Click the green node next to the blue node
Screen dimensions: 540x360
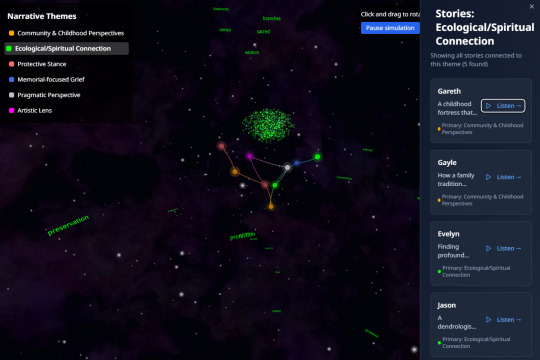[x=317, y=157]
